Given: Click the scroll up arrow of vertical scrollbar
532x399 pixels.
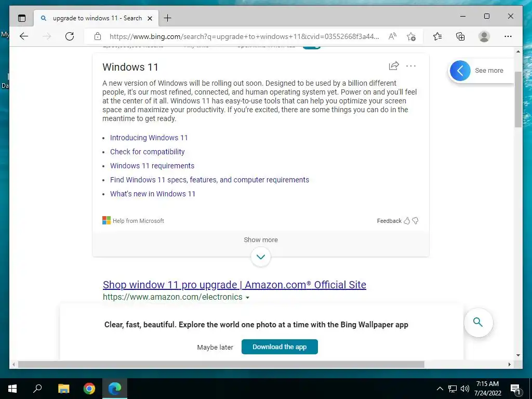Looking at the screenshot, I should coord(518,51).
